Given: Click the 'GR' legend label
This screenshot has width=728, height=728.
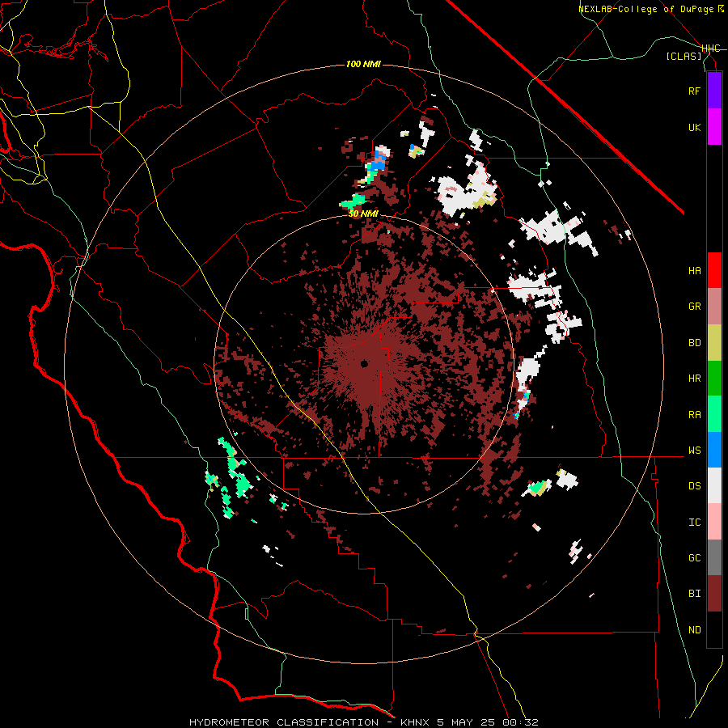Looking at the screenshot, I should [x=694, y=307].
